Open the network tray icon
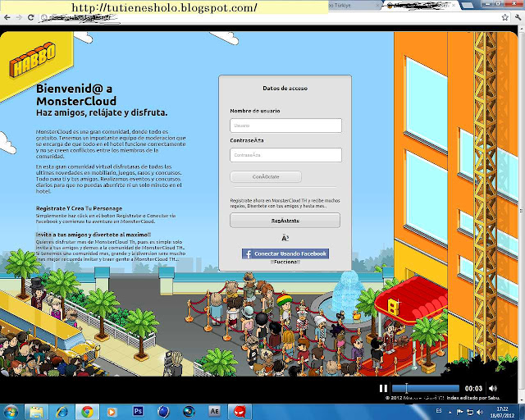525x420 pixels. point(470,412)
